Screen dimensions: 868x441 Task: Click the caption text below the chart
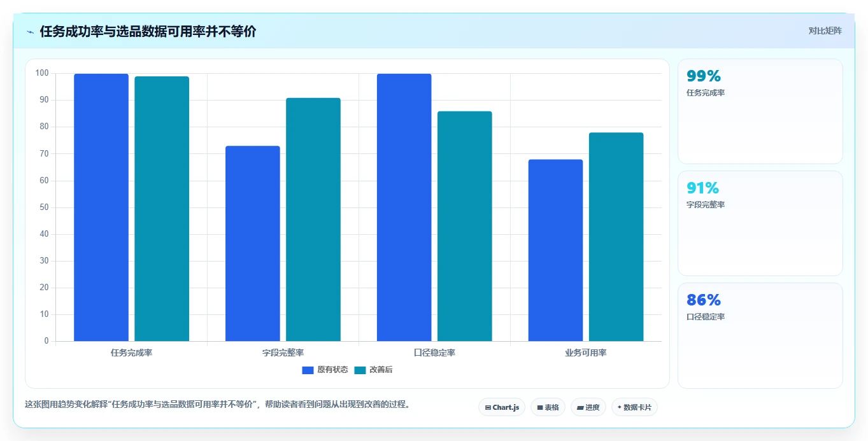tap(217, 404)
